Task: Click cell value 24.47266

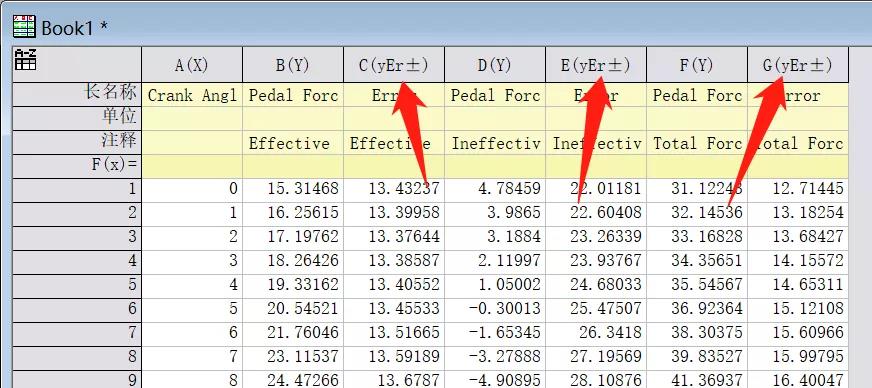Action: [293, 380]
